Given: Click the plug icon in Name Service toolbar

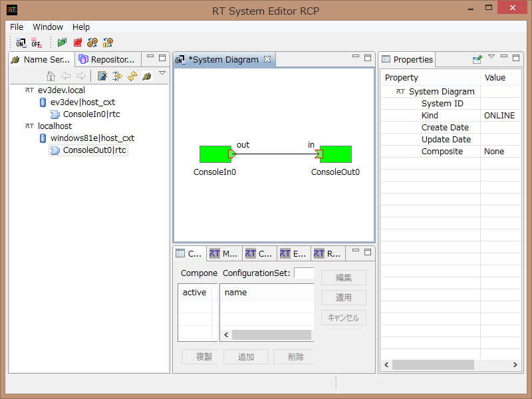Looking at the screenshot, I should [x=147, y=76].
